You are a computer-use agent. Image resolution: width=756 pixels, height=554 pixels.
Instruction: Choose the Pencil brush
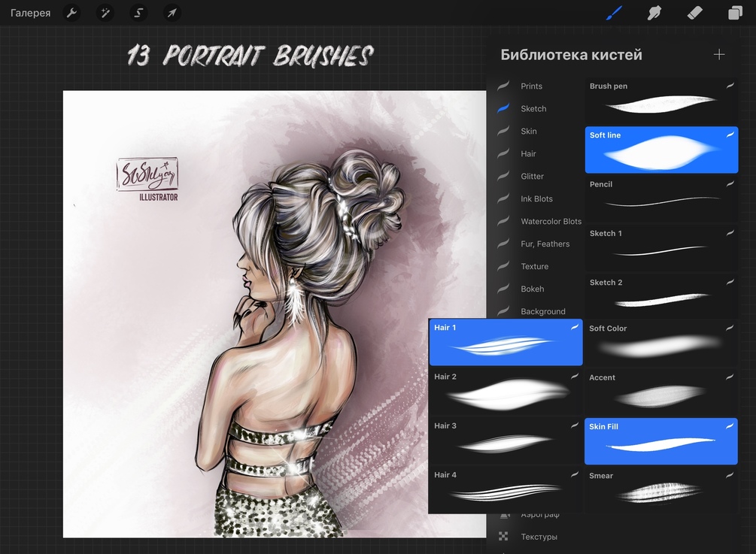point(661,199)
